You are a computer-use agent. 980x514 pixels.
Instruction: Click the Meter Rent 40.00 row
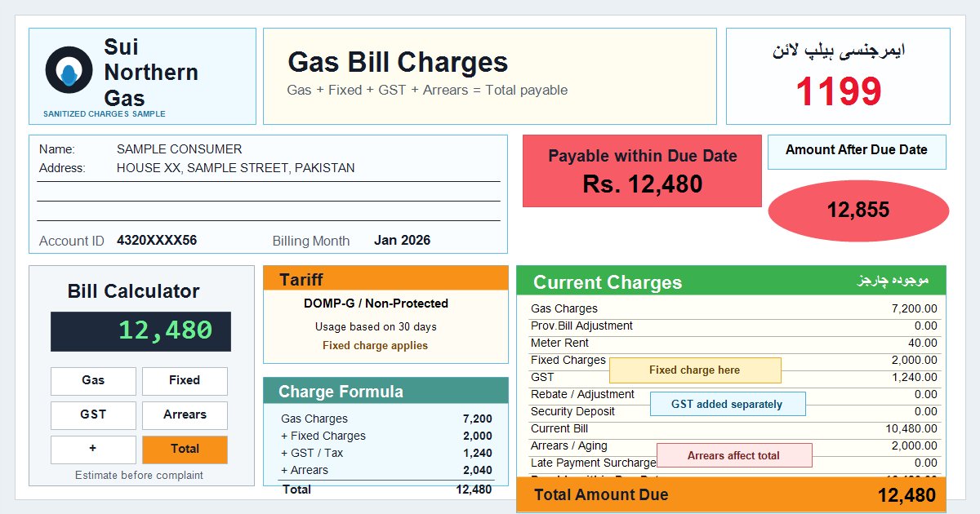tap(734, 343)
